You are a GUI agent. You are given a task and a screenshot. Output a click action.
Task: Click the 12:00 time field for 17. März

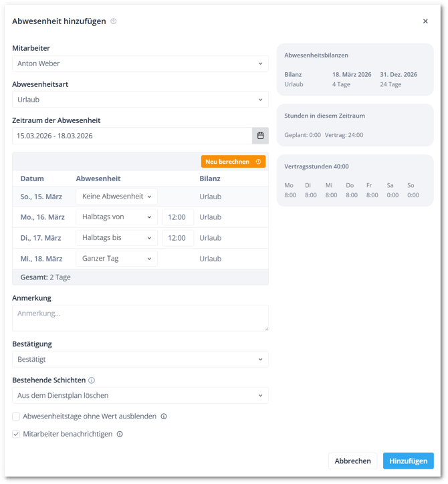pos(178,238)
